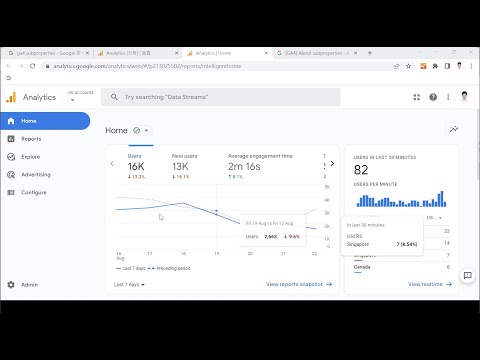Click the Try searching Data Streams field
Screen dimensions: 480x360
coord(221,97)
